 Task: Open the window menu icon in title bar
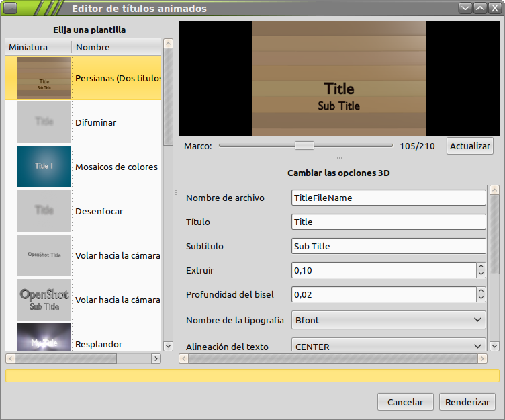(x=10, y=8)
